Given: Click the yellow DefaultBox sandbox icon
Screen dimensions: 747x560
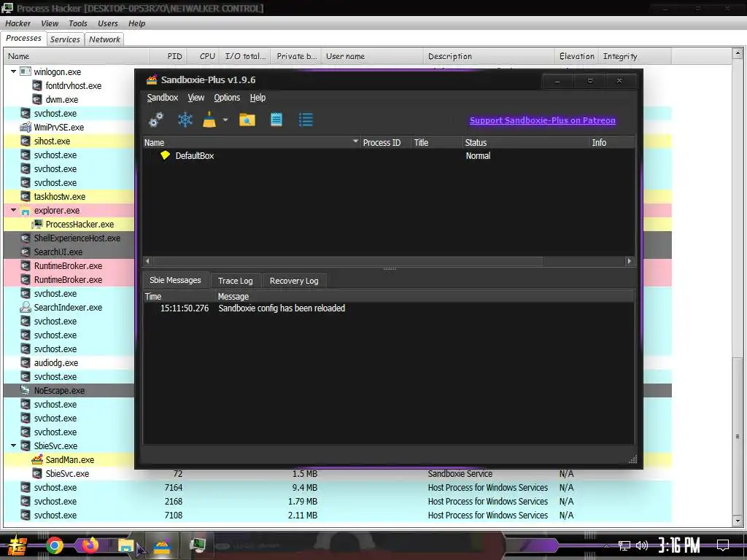Looking at the screenshot, I should tap(166, 155).
